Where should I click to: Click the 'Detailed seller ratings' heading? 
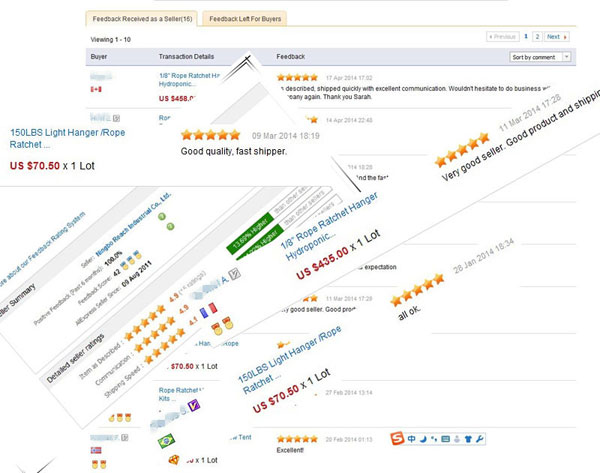click(75, 359)
